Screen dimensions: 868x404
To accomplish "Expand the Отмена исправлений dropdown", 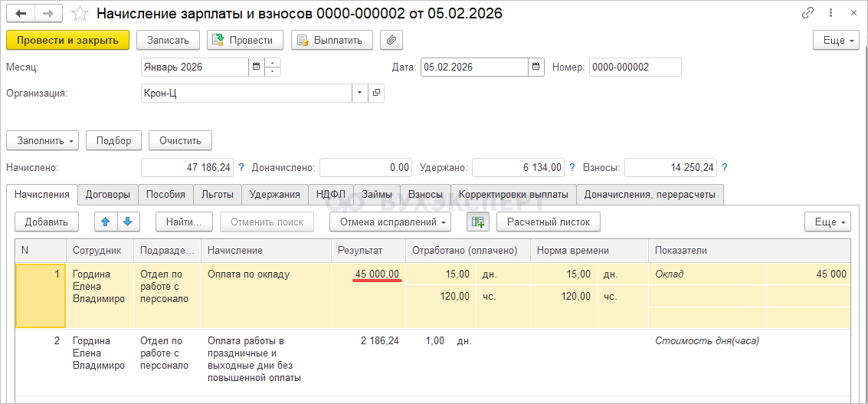I will [x=390, y=222].
